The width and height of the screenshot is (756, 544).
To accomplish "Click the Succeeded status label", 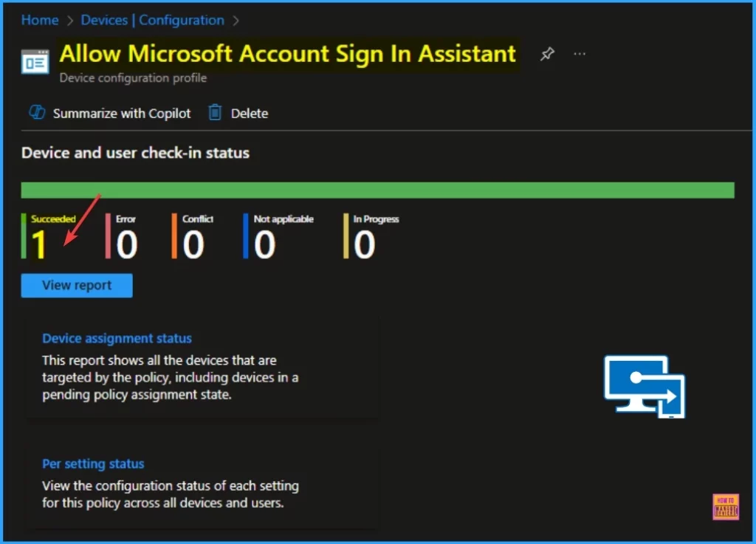I will [x=53, y=218].
